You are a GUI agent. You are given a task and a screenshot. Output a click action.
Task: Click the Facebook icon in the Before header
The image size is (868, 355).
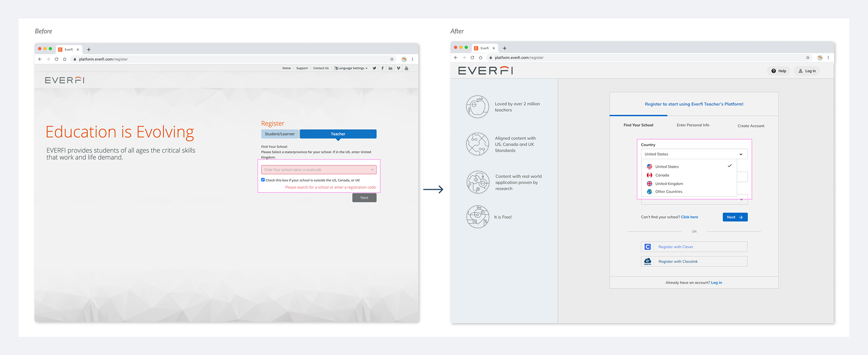point(382,68)
